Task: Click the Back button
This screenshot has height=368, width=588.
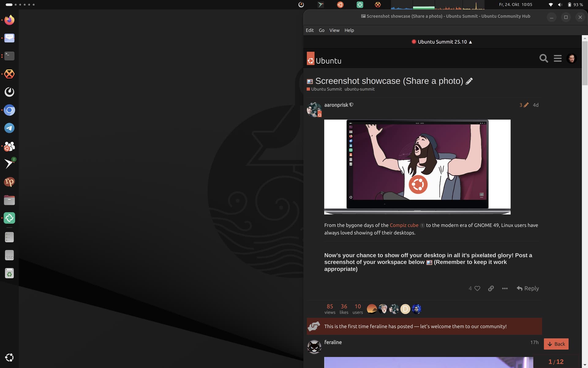Action: click(x=556, y=344)
